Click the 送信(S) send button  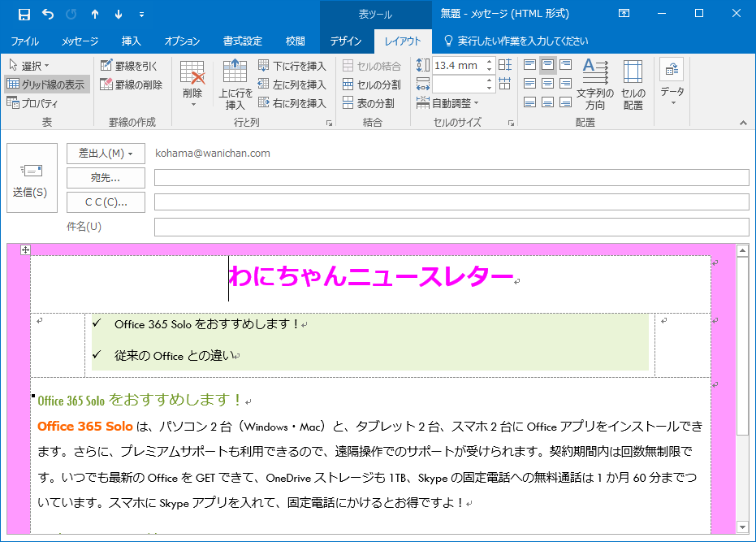pyautogui.click(x=32, y=178)
